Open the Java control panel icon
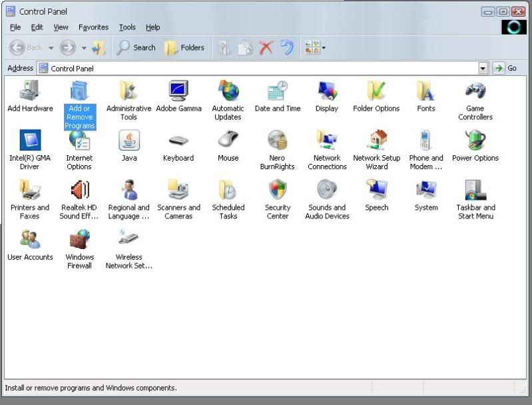This screenshot has height=405, width=532. pos(129,141)
